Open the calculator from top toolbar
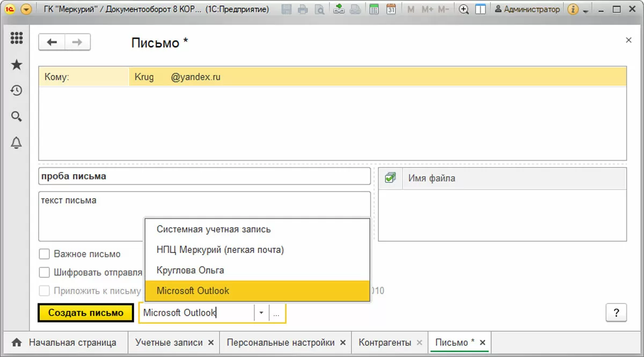Viewport: 644px width, 357px height. (374, 9)
